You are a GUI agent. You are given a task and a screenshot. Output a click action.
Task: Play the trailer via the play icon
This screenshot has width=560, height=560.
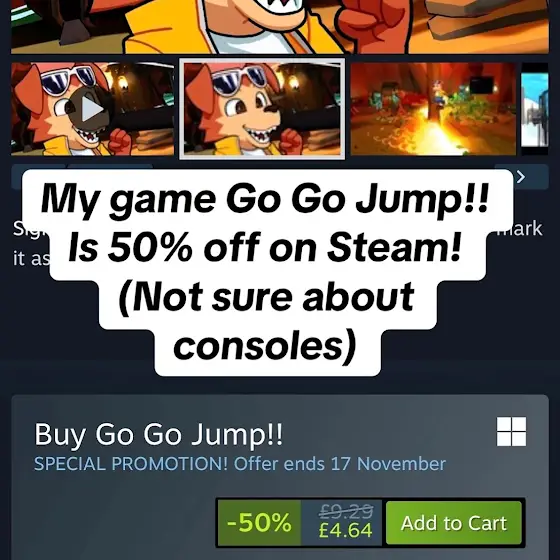(91, 109)
